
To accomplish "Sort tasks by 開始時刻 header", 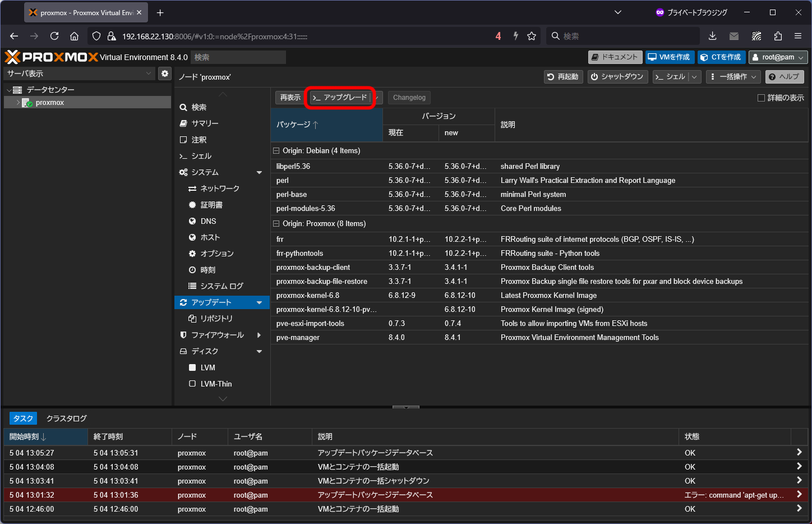I will pos(45,436).
